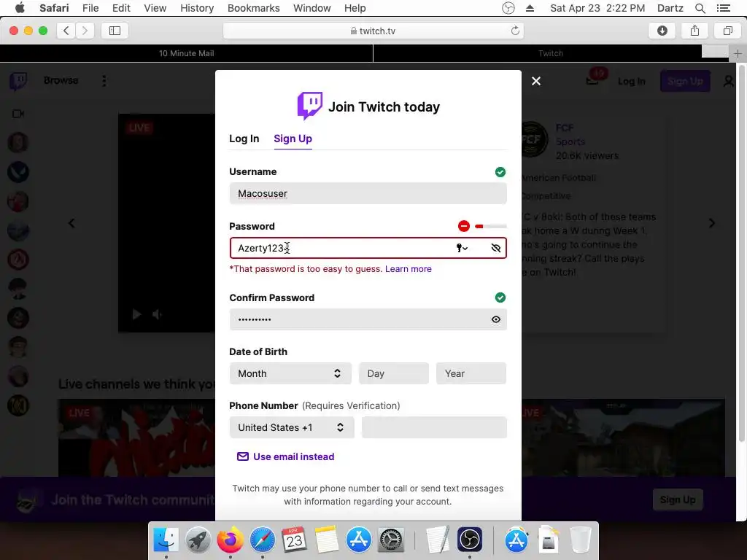
Task: Toggle the Safari sidebar button
Action: (x=115, y=31)
